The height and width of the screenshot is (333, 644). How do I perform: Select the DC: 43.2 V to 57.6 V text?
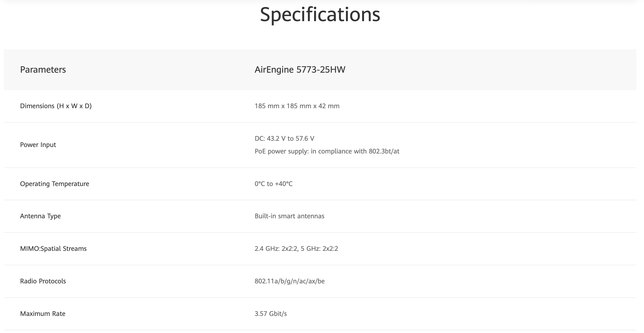(284, 139)
